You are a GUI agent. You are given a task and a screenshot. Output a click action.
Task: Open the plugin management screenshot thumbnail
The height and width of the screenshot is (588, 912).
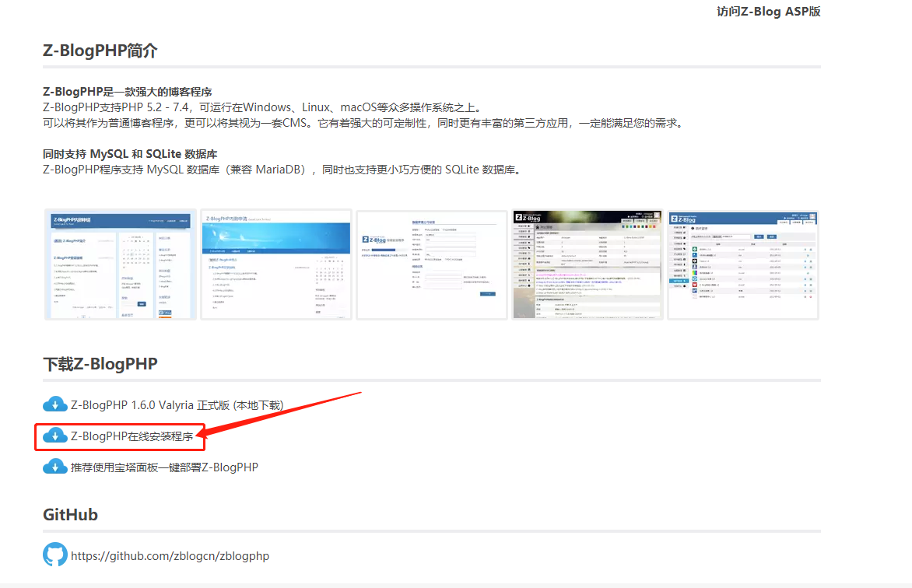(743, 264)
